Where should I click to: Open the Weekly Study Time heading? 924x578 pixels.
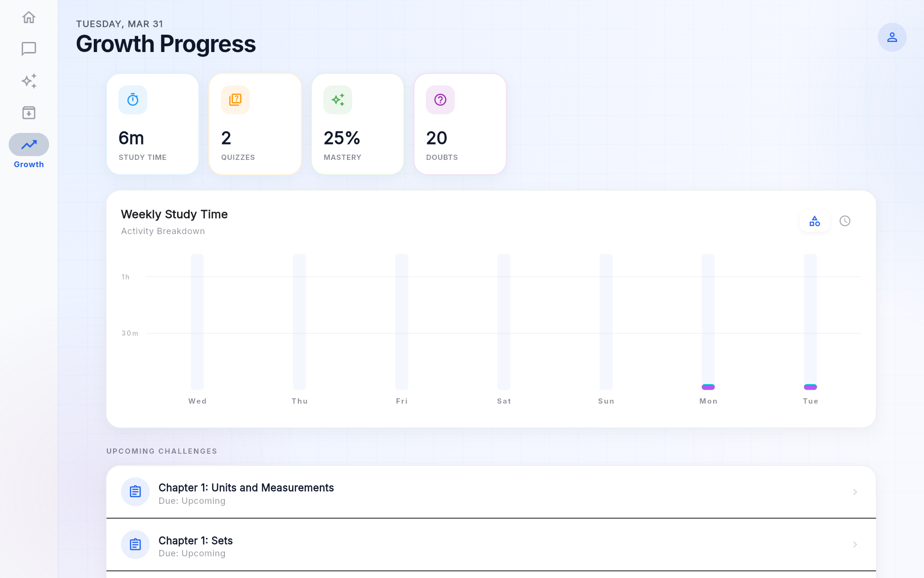[x=174, y=214]
